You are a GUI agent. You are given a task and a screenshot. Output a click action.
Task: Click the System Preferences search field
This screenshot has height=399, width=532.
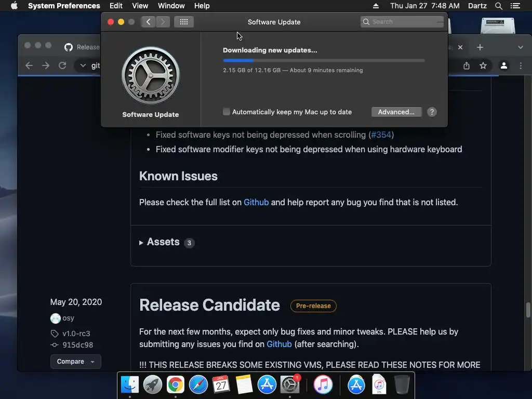402,22
